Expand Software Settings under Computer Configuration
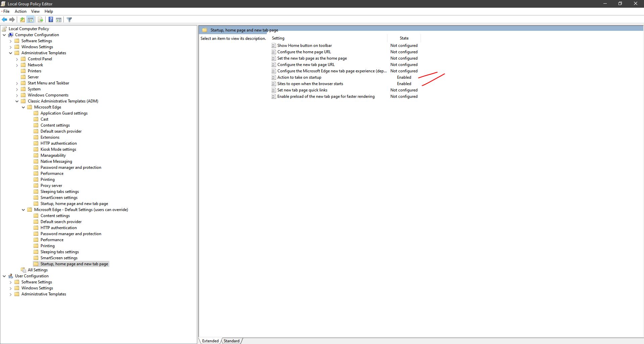 click(10, 41)
